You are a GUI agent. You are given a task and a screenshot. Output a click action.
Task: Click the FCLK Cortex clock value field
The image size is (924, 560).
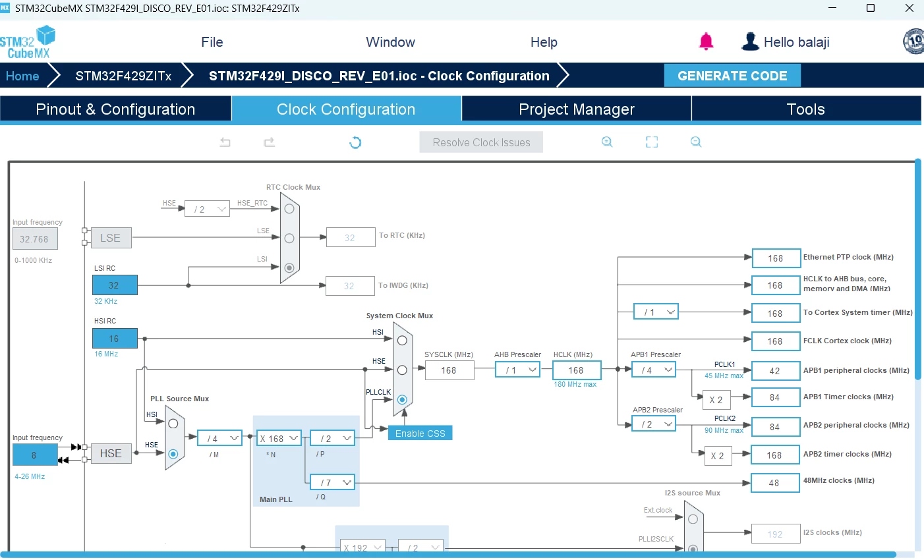pos(775,341)
